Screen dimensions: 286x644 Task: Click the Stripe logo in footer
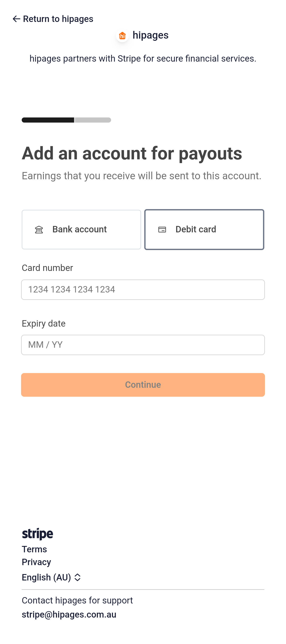(37, 534)
